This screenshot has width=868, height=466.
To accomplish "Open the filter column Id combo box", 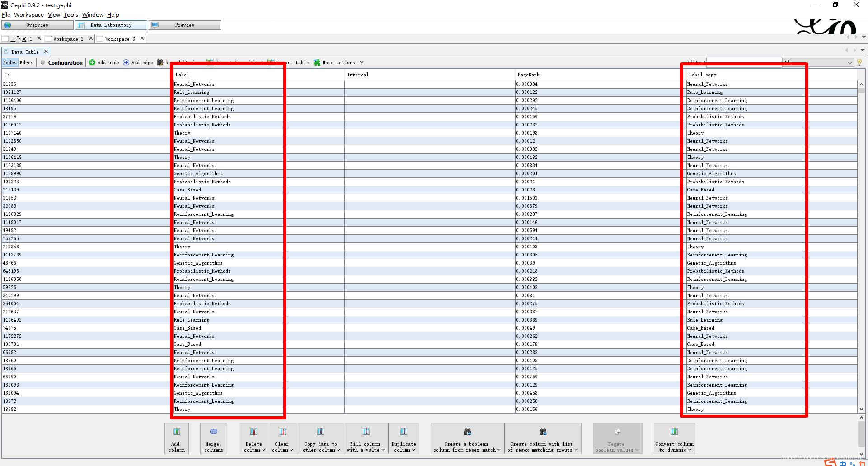I will pyautogui.click(x=818, y=62).
